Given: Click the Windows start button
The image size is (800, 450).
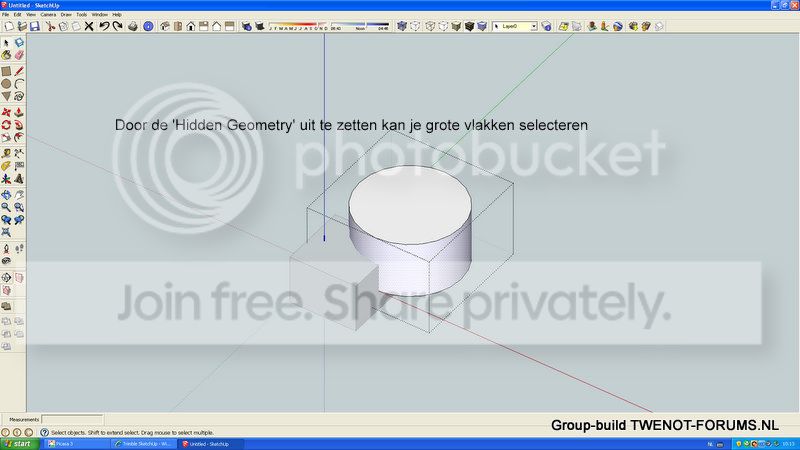Looking at the screenshot, I should [19, 444].
